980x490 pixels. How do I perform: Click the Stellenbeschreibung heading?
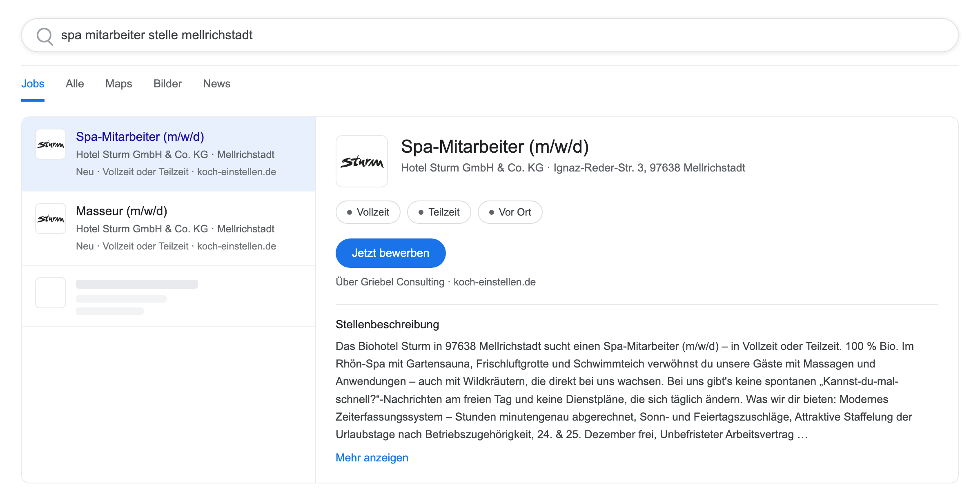(x=388, y=325)
